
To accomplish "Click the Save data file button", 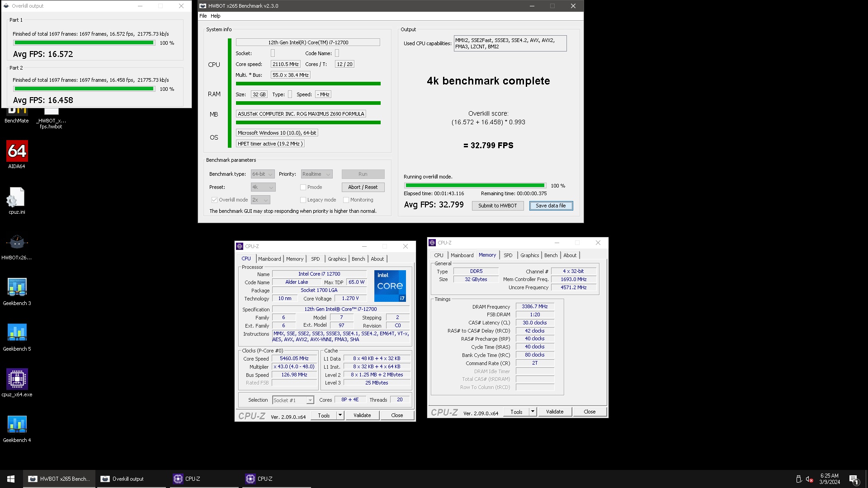I will [x=551, y=206].
